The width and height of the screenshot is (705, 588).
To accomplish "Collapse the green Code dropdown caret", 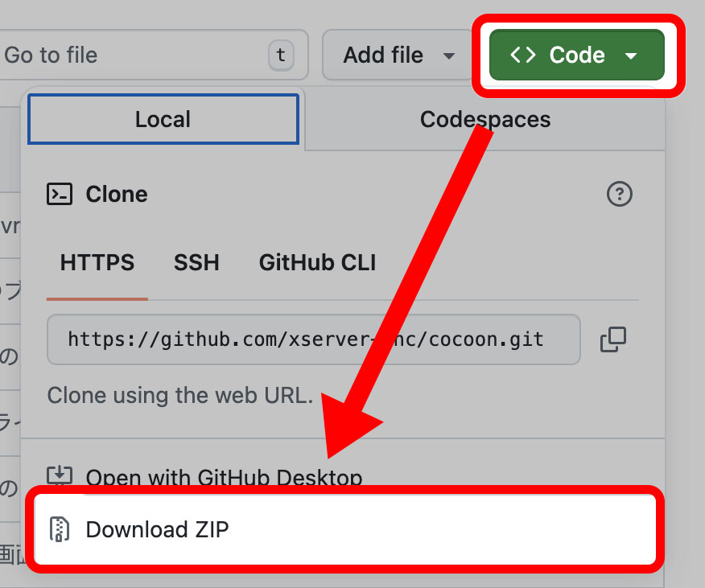I will (631, 56).
